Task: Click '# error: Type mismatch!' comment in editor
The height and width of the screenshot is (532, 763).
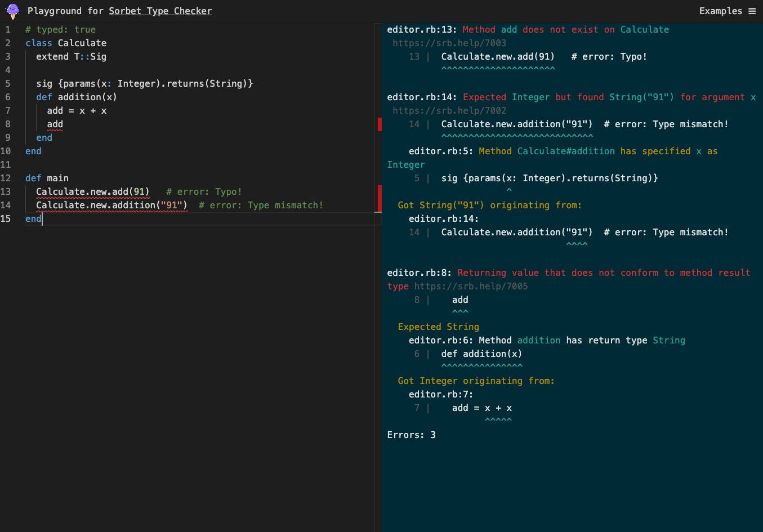Action: (261, 205)
